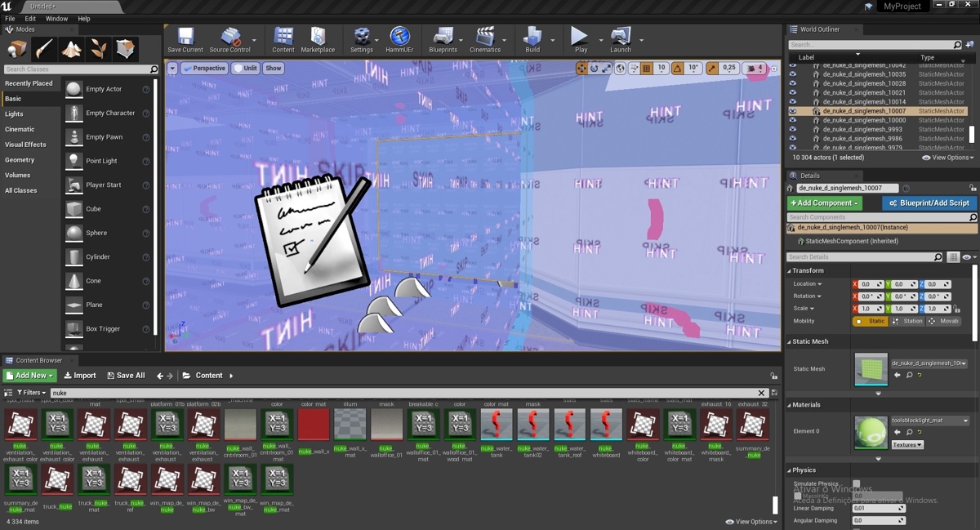
Task: Activate Foliage mode
Action: coord(98,49)
